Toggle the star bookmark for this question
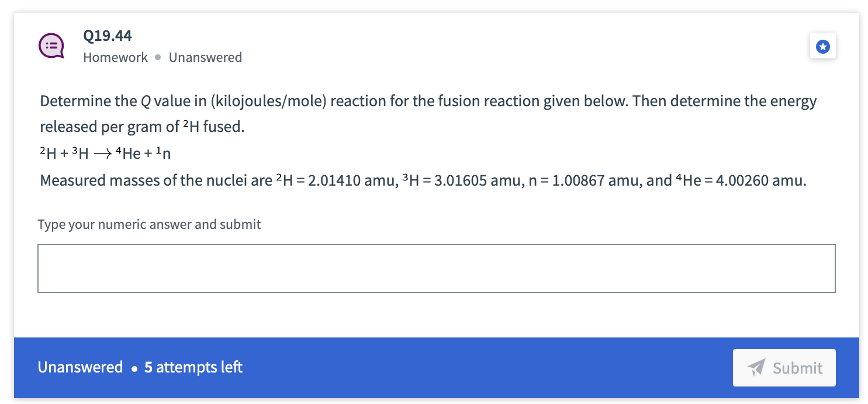Image resolution: width=868 pixels, height=404 pixels. click(823, 46)
